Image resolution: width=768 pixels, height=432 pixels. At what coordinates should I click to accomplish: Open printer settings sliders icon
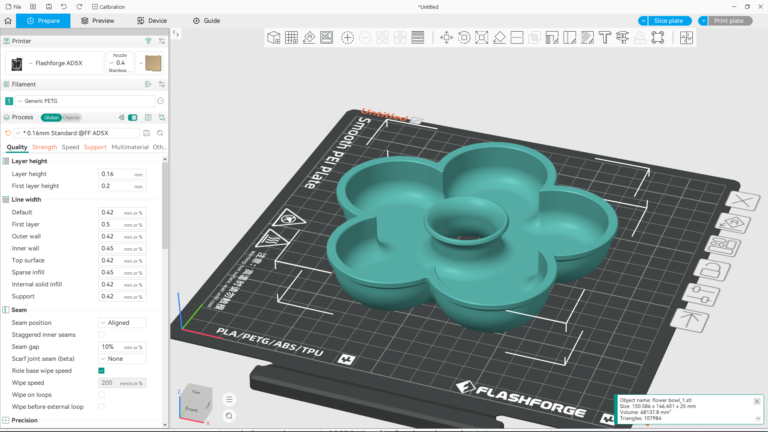tap(162, 41)
